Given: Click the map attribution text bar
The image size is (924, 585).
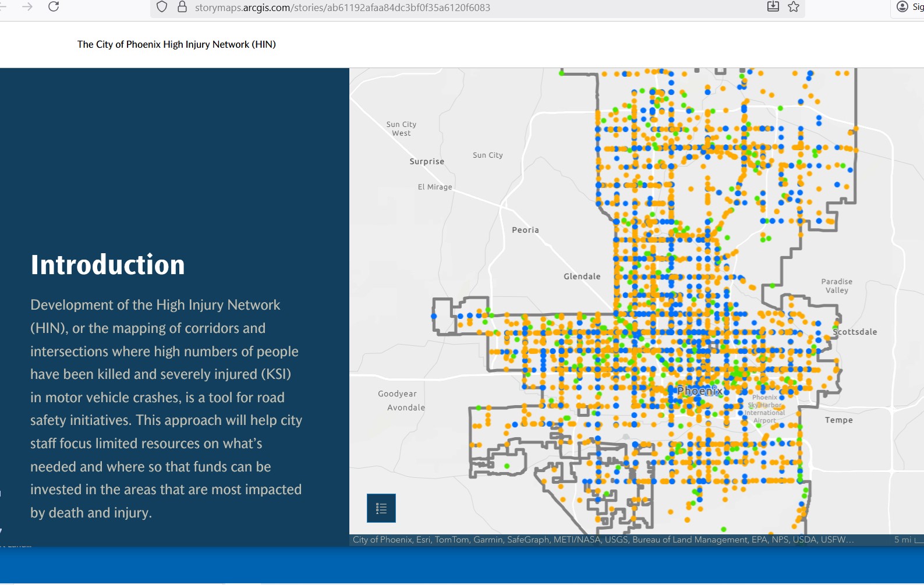Looking at the screenshot, I should [603, 540].
